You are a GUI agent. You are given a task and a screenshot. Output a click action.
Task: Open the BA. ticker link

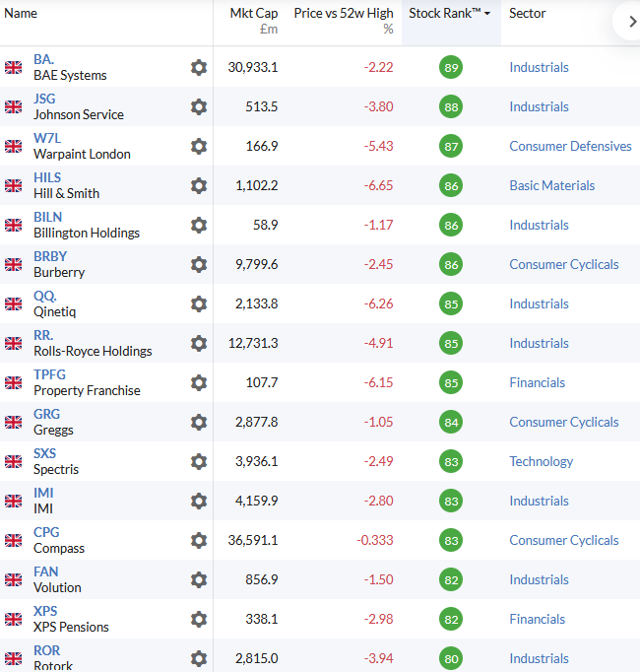[43, 59]
